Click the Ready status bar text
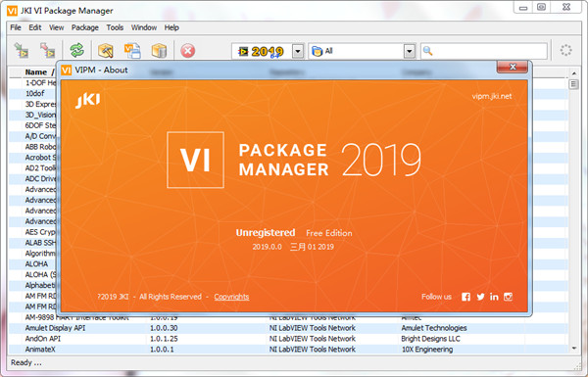The height and width of the screenshot is (377, 588). pyautogui.click(x=25, y=362)
